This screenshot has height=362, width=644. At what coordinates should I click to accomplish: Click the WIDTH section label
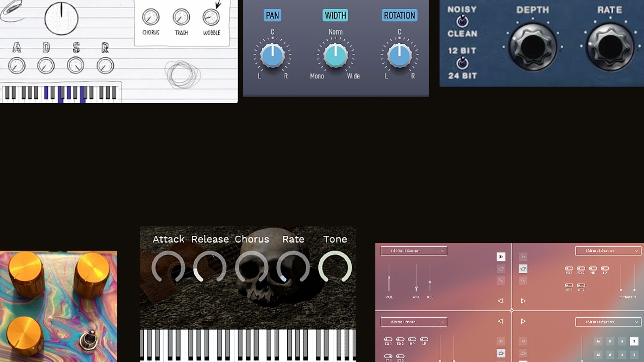click(335, 15)
